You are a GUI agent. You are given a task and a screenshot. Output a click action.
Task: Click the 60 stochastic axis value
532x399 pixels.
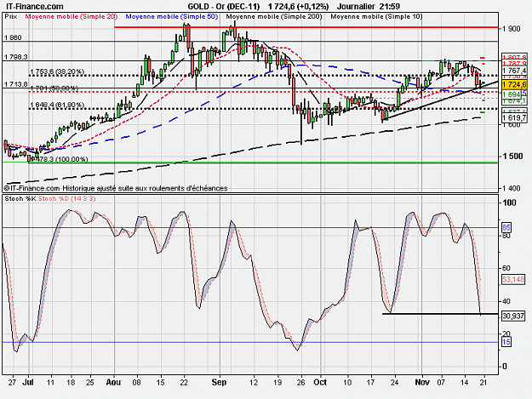(x=506, y=268)
